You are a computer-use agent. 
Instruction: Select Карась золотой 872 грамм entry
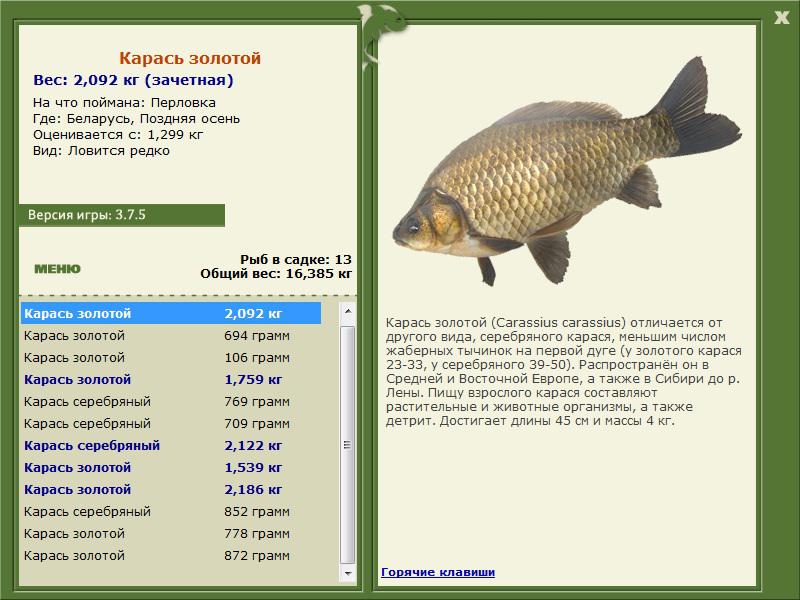click(x=171, y=555)
